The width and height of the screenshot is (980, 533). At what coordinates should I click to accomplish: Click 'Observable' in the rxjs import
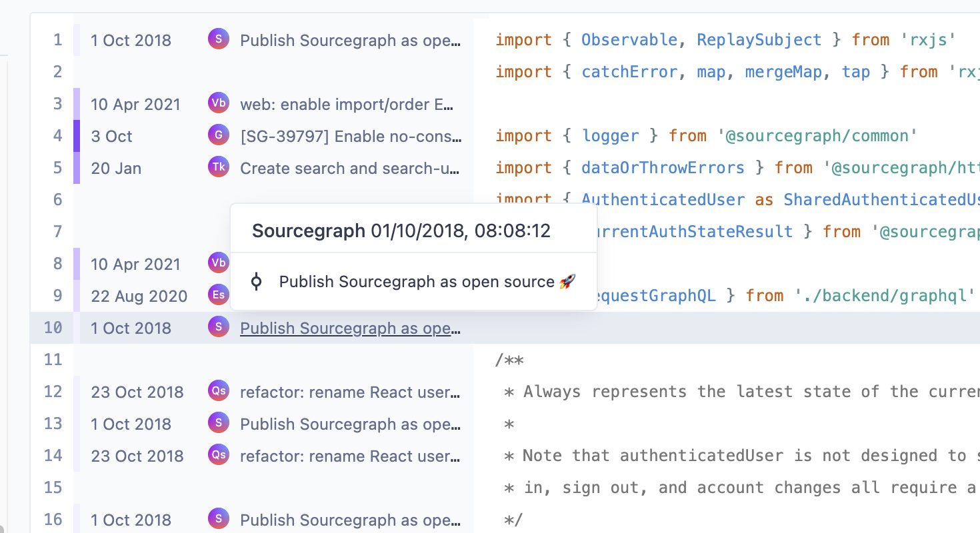pos(629,40)
